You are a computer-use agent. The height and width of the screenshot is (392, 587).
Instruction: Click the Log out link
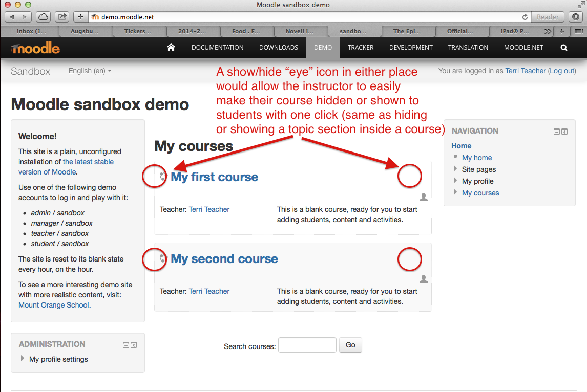click(x=561, y=71)
